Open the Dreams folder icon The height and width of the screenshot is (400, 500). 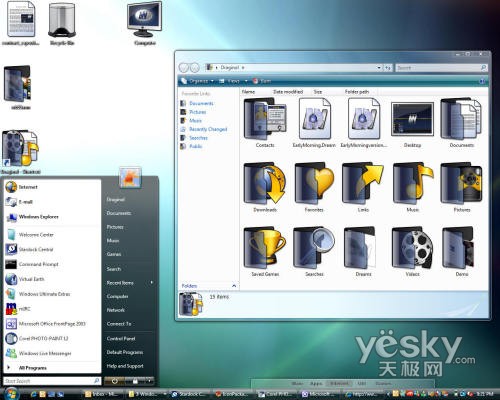[361, 248]
